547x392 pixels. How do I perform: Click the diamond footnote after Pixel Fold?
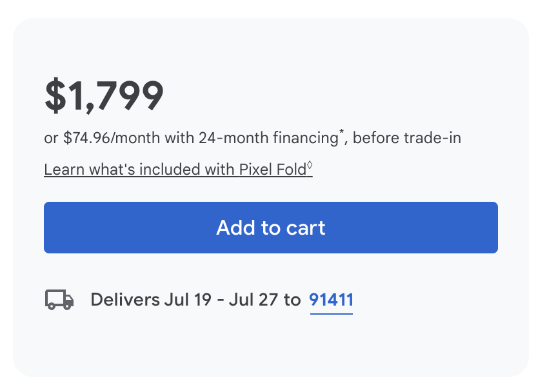click(x=310, y=165)
